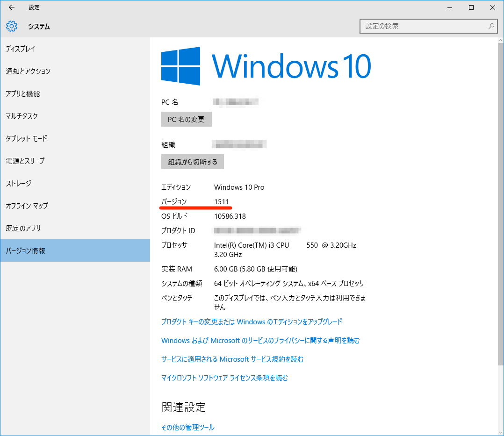Click the 関連設定 heading

[x=184, y=407]
